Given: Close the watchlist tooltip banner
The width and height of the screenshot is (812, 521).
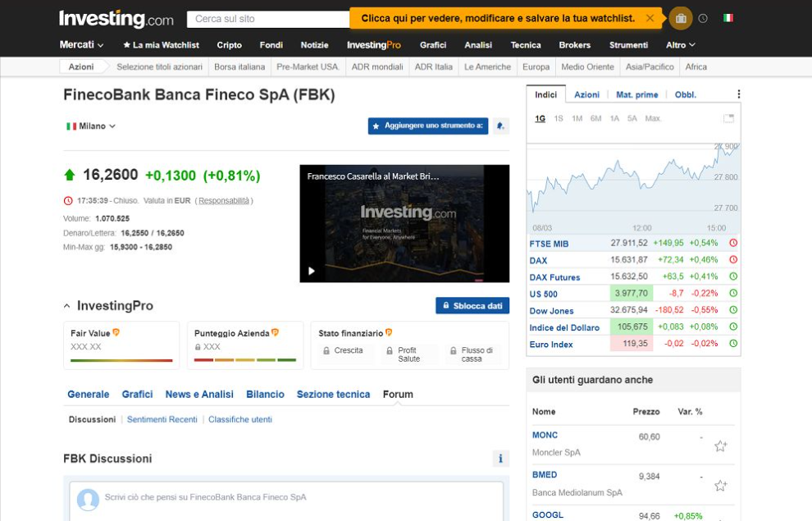Looking at the screenshot, I should pyautogui.click(x=650, y=18).
